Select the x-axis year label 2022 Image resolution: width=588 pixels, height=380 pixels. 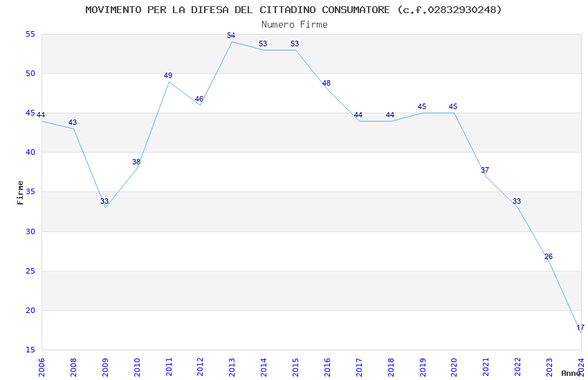tap(518, 366)
